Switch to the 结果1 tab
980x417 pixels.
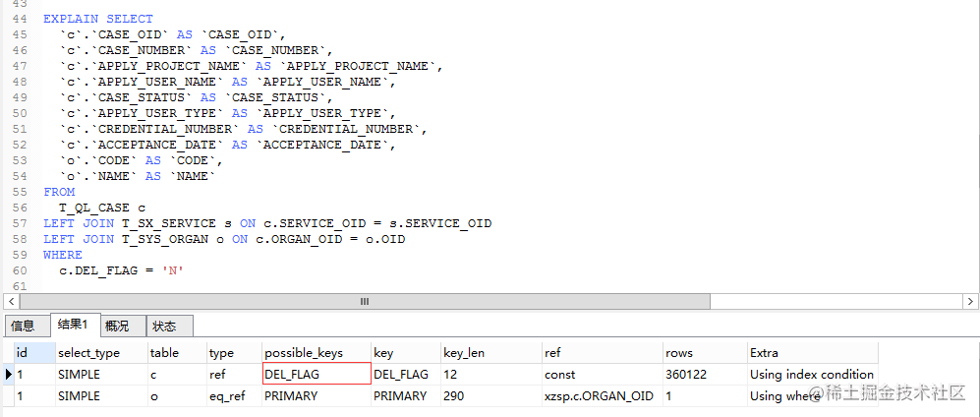tap(75, 324)
